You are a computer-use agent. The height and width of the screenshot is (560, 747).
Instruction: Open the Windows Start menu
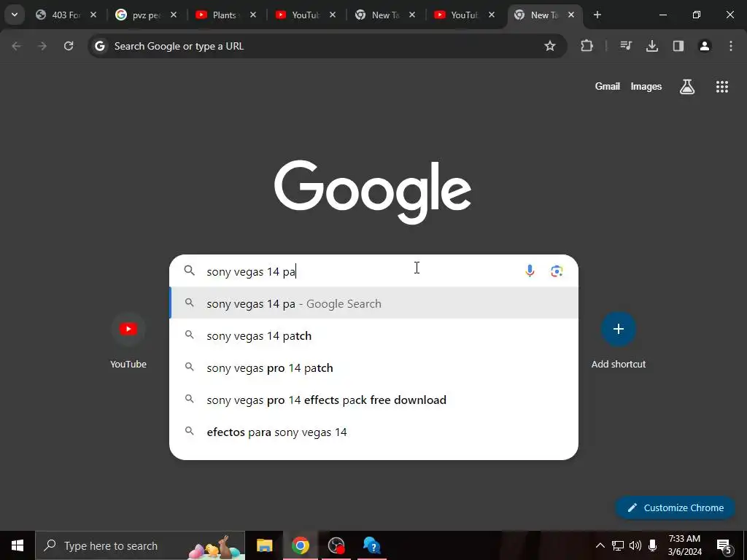pyautogui.click(x=18, y=545)
